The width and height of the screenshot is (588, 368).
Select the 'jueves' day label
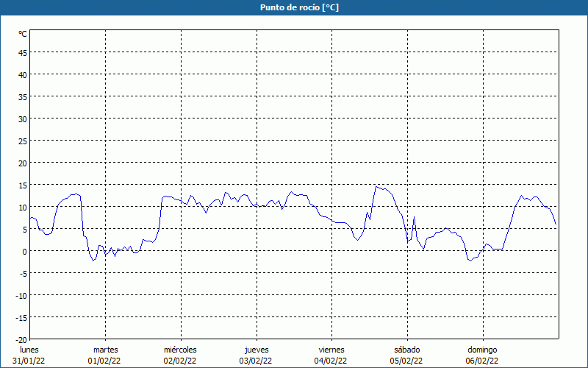(x=256, y=350)
